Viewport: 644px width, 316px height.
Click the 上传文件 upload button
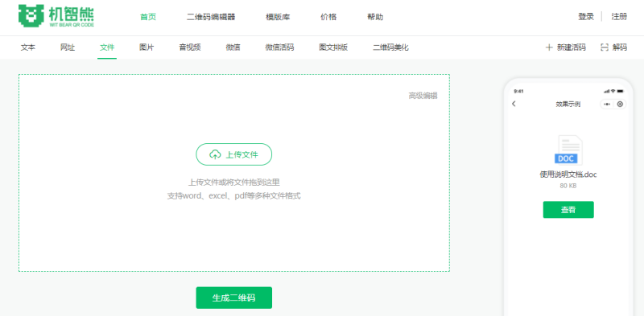point(233,154)
